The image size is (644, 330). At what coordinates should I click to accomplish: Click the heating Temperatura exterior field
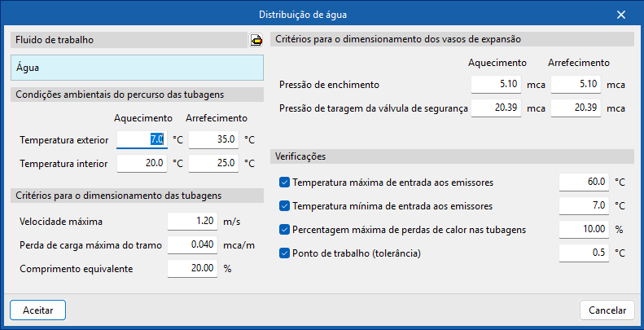(142, 140)
